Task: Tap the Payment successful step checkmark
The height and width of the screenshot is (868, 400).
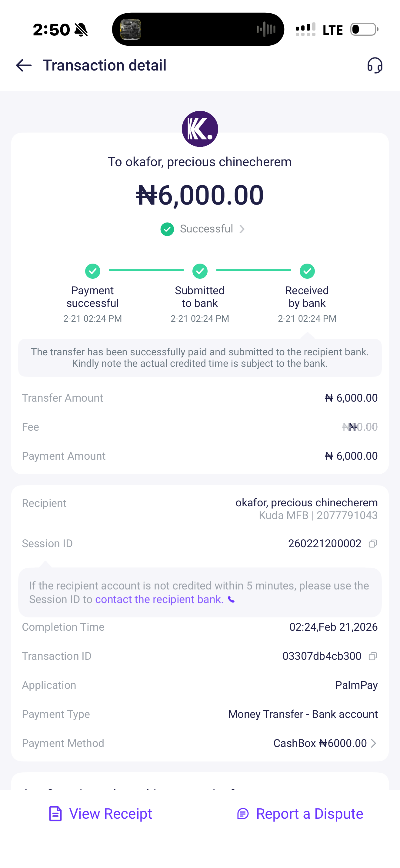Action: (x=93, y=271)
